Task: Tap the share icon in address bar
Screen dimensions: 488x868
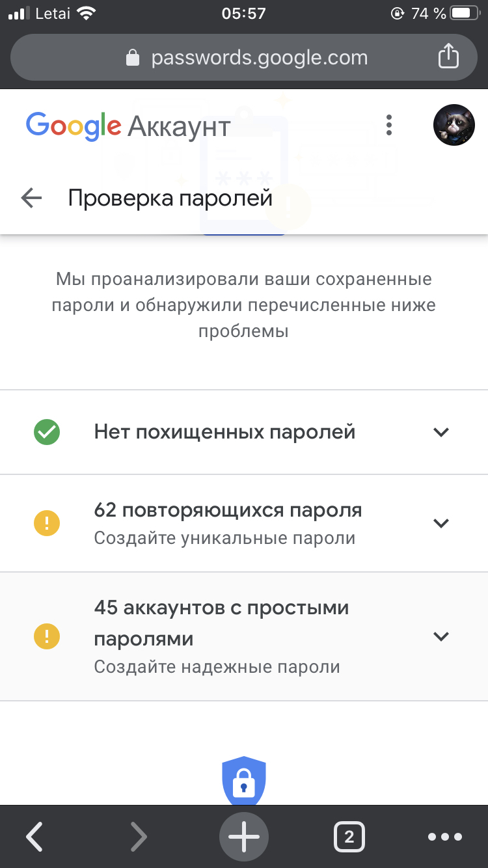Action: pos(448,57)
